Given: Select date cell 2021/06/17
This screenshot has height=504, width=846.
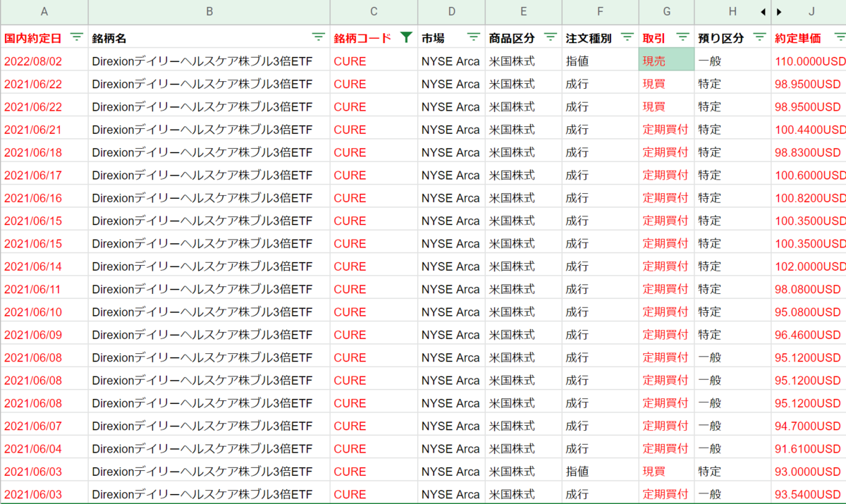Looking at the screenshot, I should 44,175.
